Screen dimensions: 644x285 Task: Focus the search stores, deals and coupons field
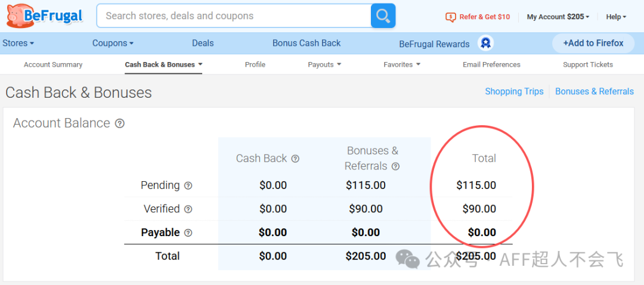[x=234, y=16]
